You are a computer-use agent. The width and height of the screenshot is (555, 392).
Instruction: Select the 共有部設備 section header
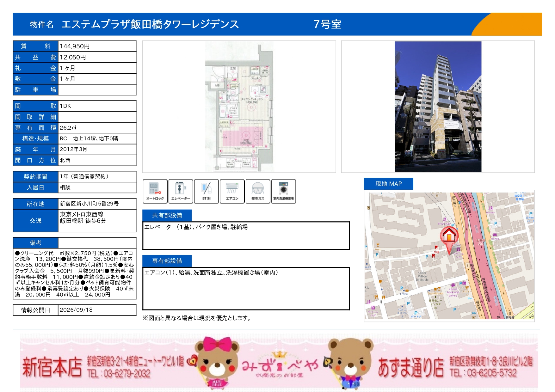click(x=167, y=215)
